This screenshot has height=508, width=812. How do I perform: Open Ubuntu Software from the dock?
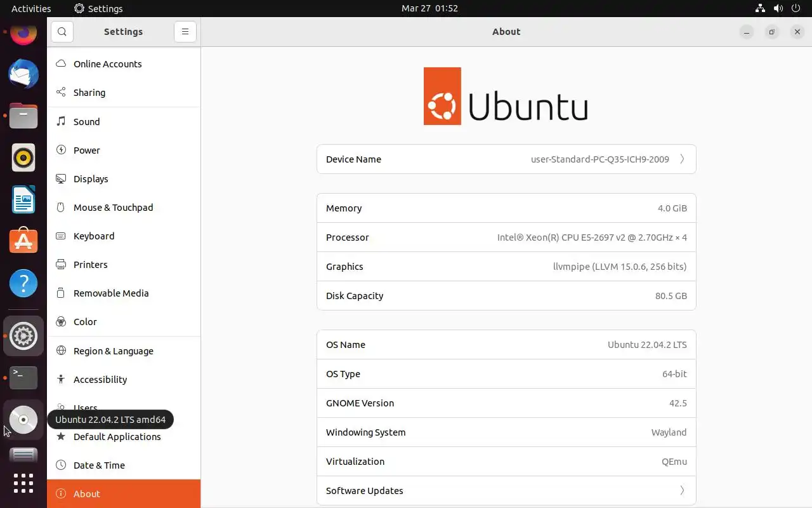23,241
